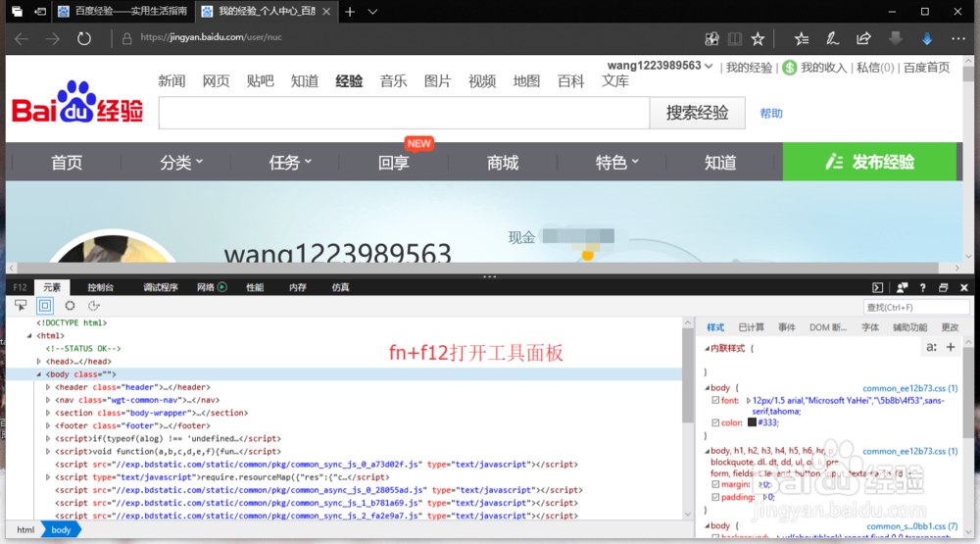Open the tab list chevron dropdown
980x544 pixels.
372,11
